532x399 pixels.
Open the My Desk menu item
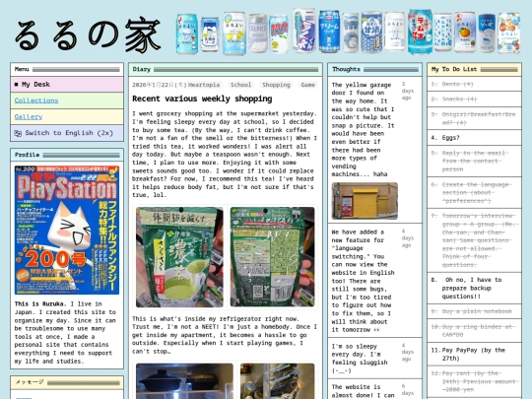(x=67, y=85)
